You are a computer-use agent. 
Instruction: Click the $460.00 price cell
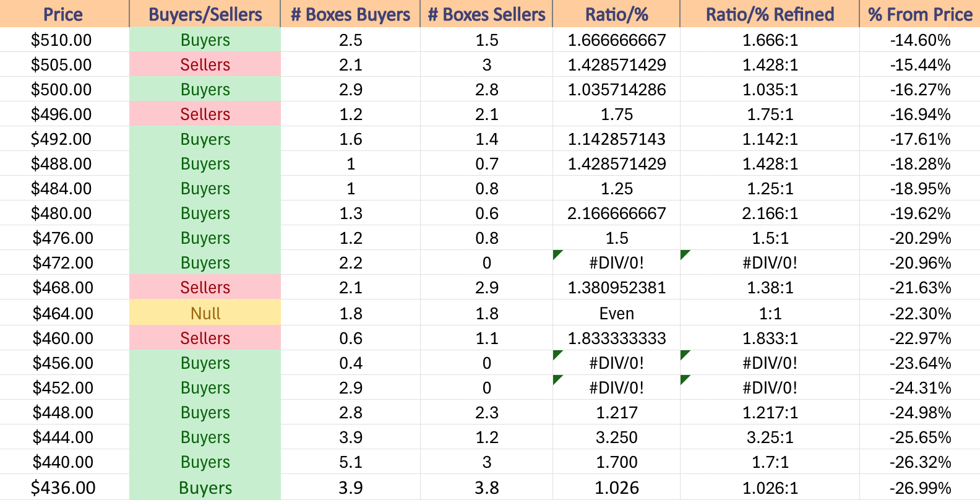[64, 338]
